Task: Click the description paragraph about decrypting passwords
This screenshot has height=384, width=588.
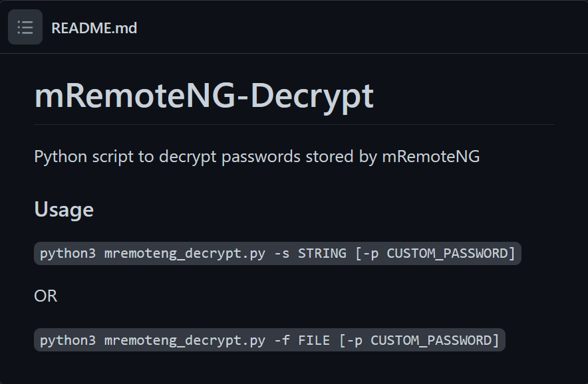Action: coord(257,157)
